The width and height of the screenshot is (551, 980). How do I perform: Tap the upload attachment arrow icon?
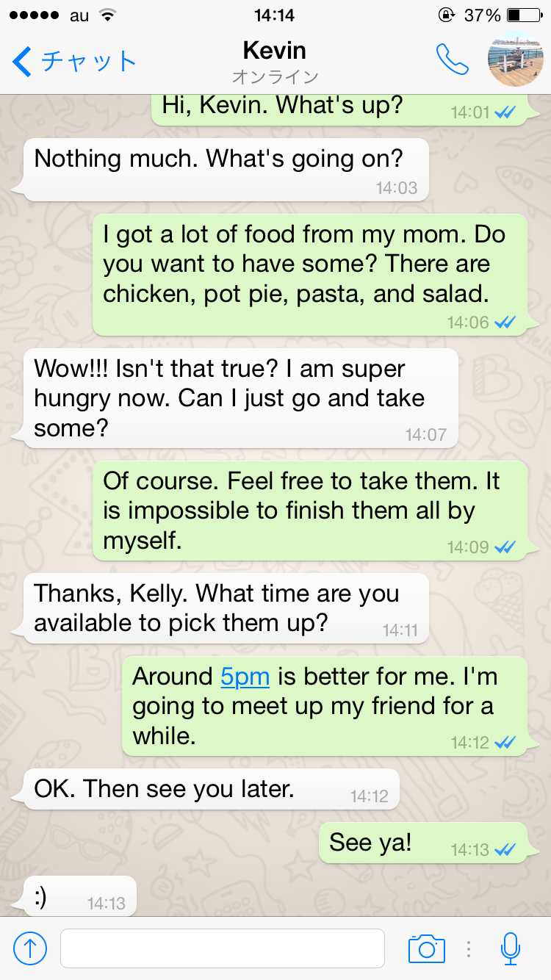coord(30,948)
